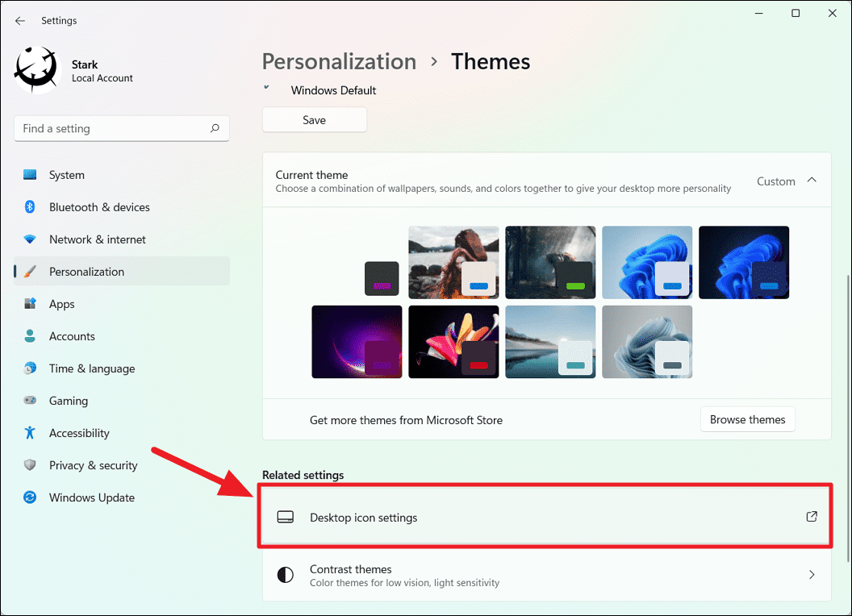Click the Get more themes from Microsoft Store text
This screenshot has width=852, height=616.
pyautogui.click(x=406, y=420)
